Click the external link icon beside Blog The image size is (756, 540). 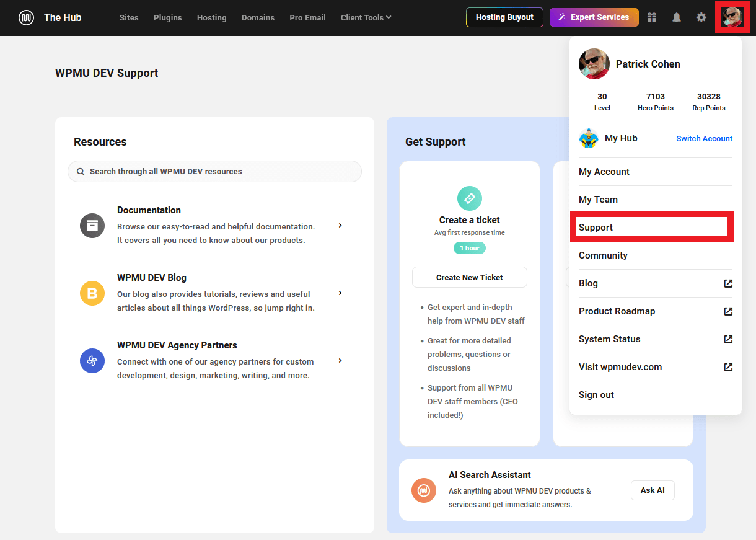point(728,283)
